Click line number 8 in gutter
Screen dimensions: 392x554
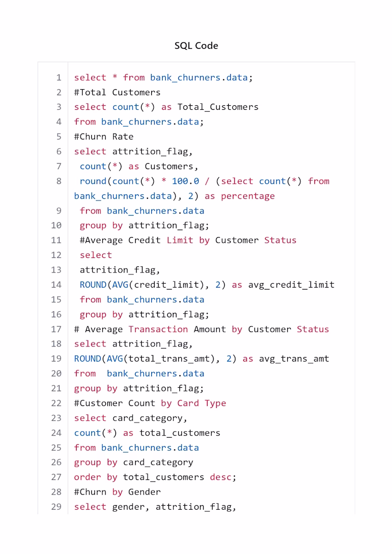tap(58, 181)
